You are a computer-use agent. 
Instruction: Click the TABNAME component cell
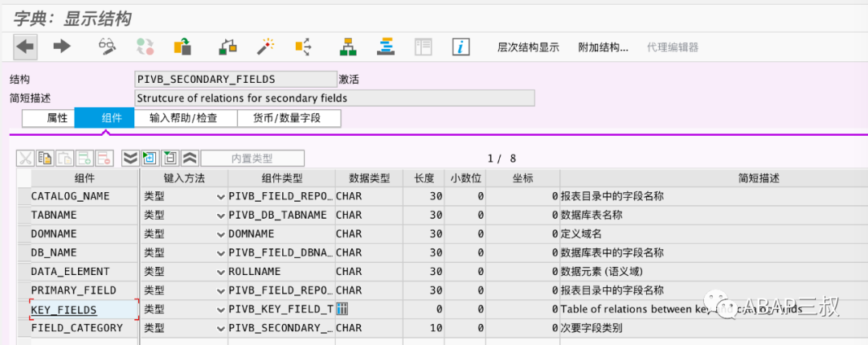click(84, 216)
